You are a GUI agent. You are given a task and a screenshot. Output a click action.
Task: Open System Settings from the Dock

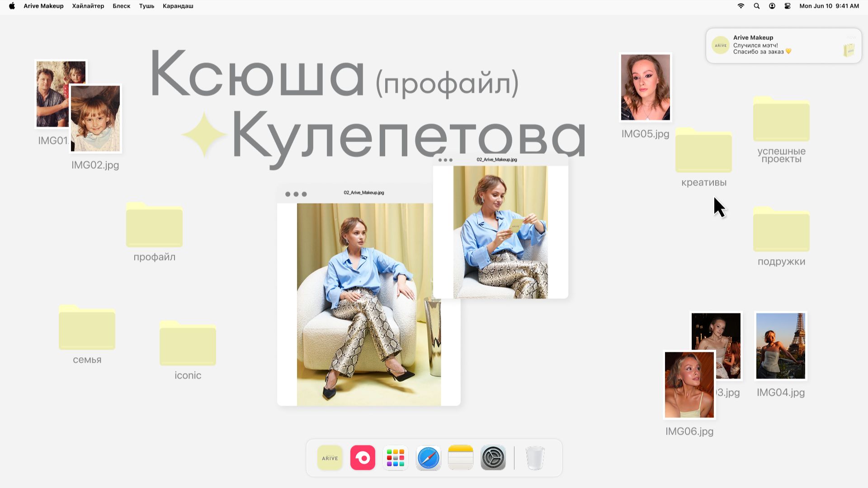(x=493, y=457)
